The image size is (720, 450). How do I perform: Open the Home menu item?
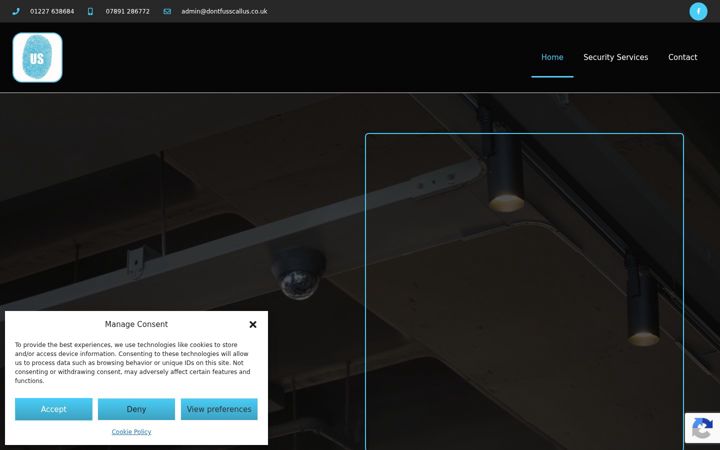pyautogui.click(x=552, y=57)
